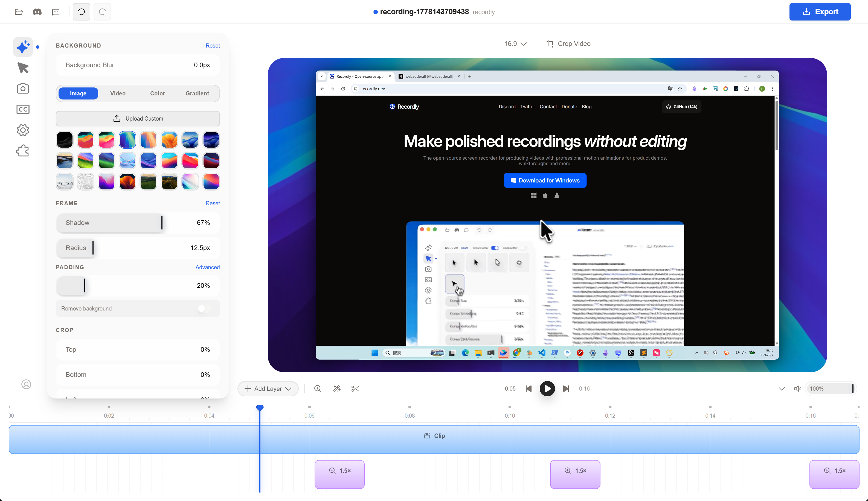Viewport: 868px width, 501px height.
Task: Switch to the Video background tab
Action: (118, 93)
